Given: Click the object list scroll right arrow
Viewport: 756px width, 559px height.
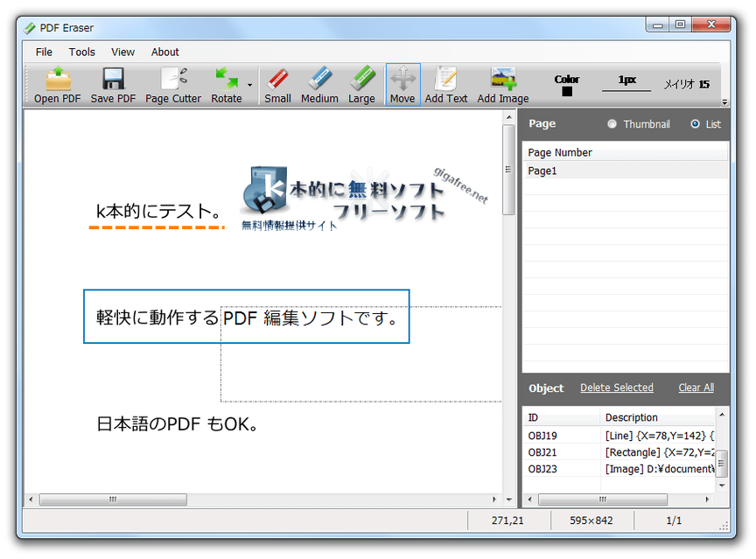Looking at the screenshot, I should (707, 500).
